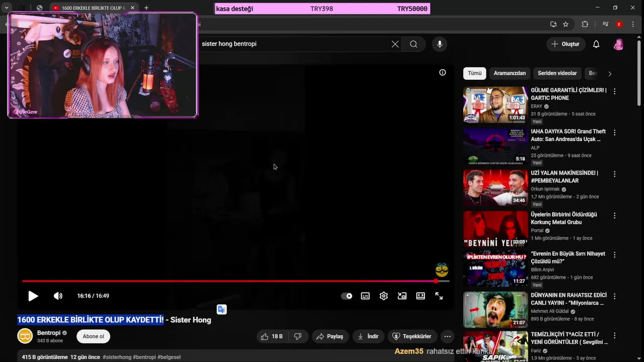Toggle the autoplay switch in player
This screenshot has height=362, width=644.
point(347,296)
